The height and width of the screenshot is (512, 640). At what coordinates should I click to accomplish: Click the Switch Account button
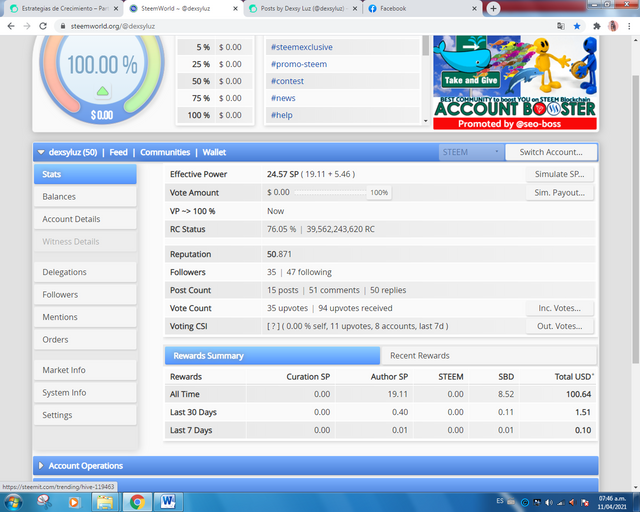pos(551,152)
